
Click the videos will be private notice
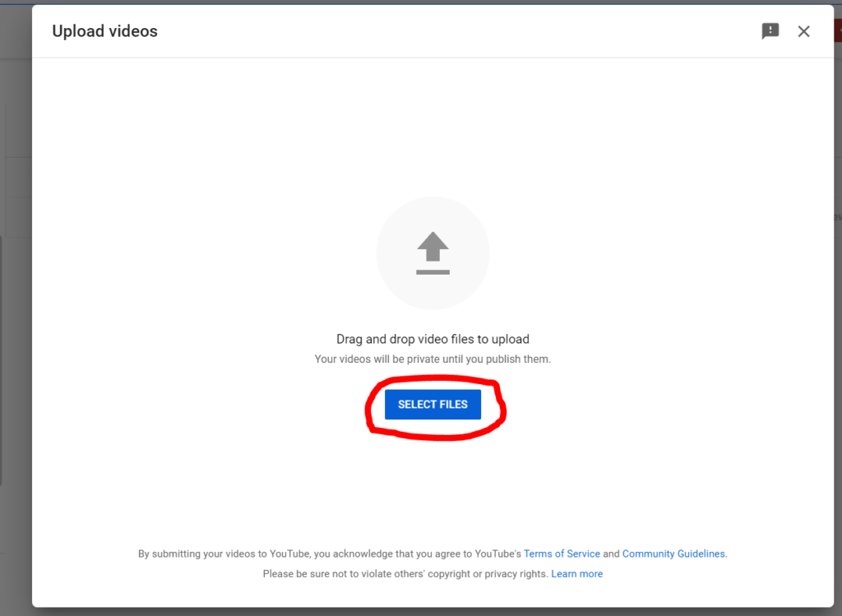click(433, 359)
